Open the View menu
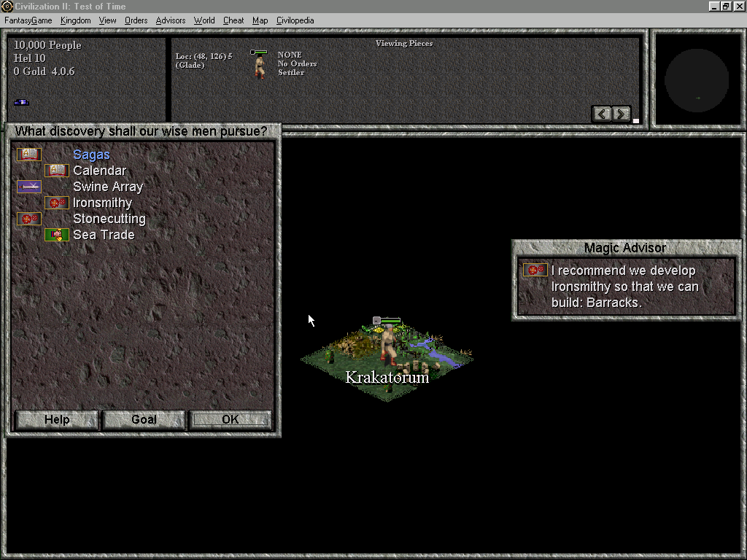Screen dimensions: 747x560 pyautogui.click(x=107, y=20)
